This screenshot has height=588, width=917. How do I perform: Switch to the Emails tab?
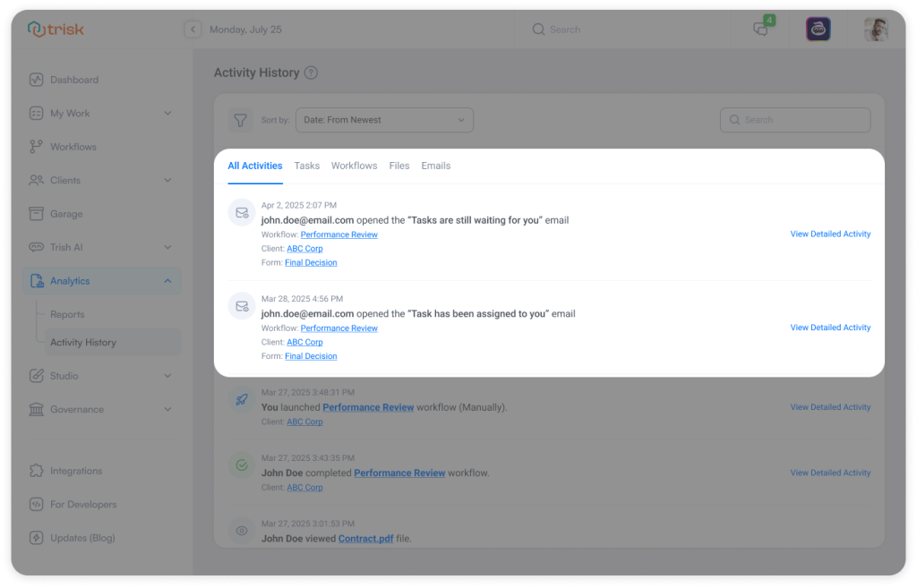[x=435, y=166]
